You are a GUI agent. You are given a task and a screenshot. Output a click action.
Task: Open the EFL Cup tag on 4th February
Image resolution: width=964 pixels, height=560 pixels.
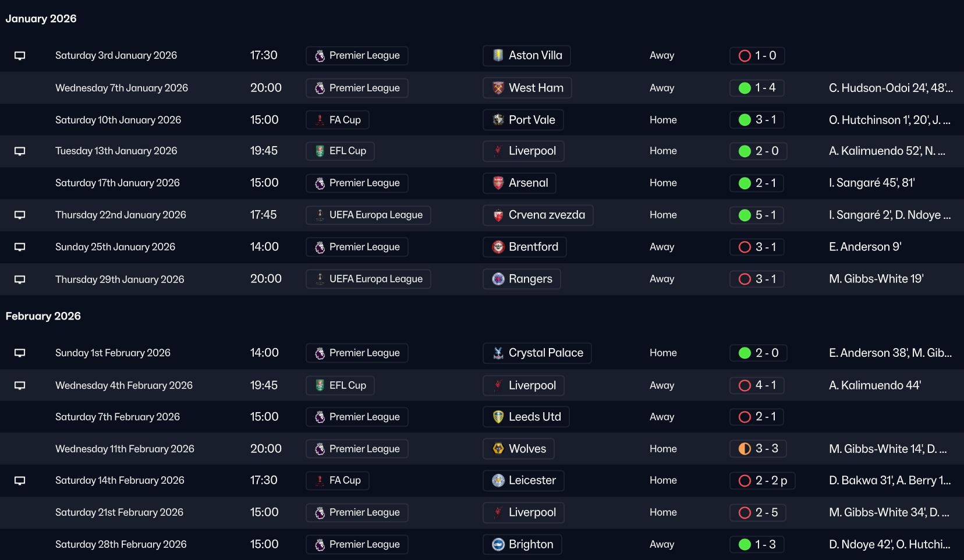tap(340, 385)
